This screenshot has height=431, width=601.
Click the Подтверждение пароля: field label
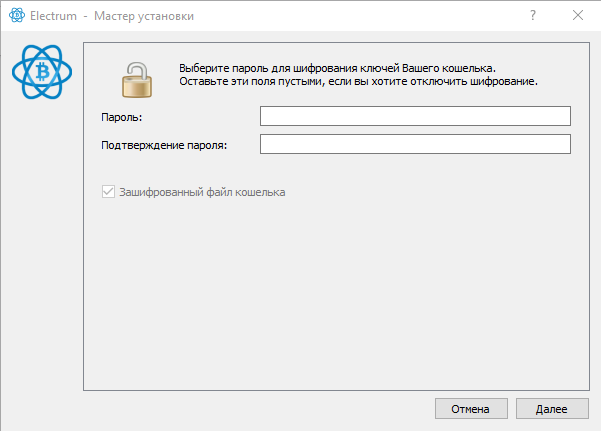(x=165, y=145)
